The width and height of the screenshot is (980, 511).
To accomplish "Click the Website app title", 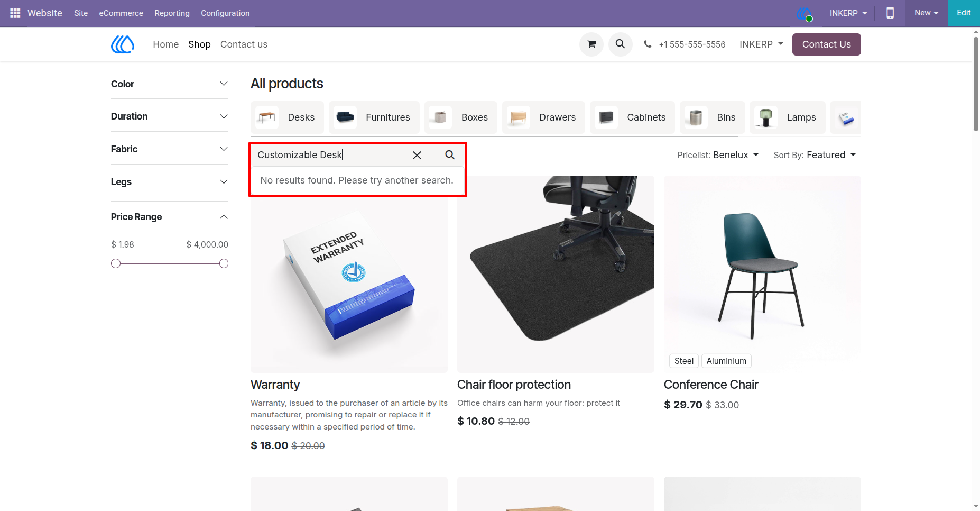I will click(x=45, y=13).
